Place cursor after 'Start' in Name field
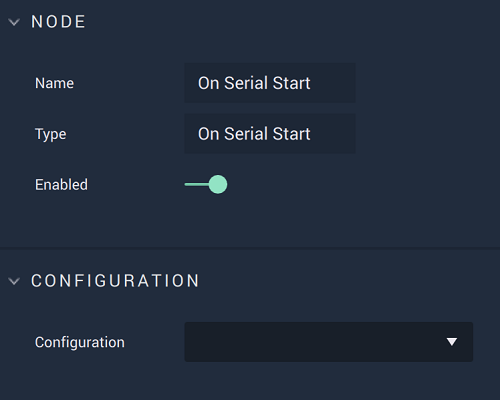 [x=311, y=83]
